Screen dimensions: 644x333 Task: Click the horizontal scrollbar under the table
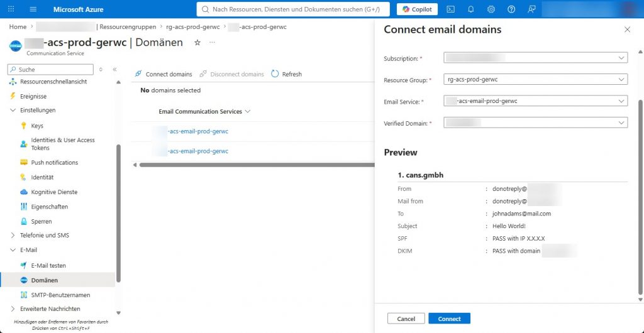coord(257,165)
